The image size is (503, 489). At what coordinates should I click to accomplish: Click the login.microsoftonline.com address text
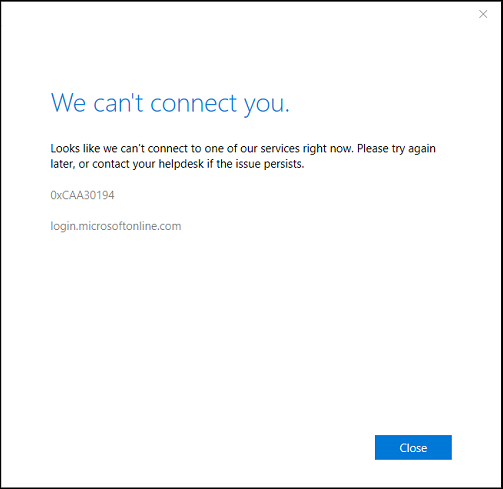116,226
